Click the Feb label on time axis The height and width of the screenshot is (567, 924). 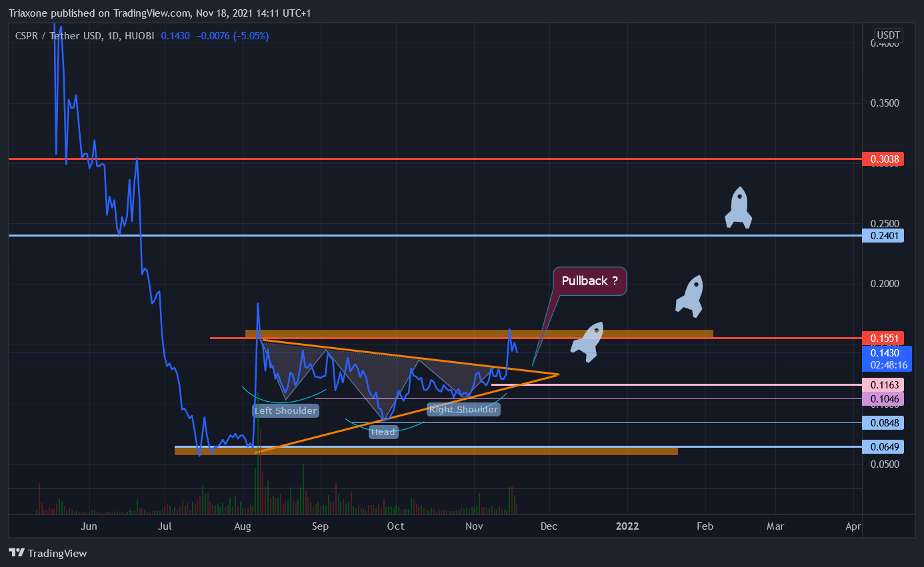(x=705, y=526)
